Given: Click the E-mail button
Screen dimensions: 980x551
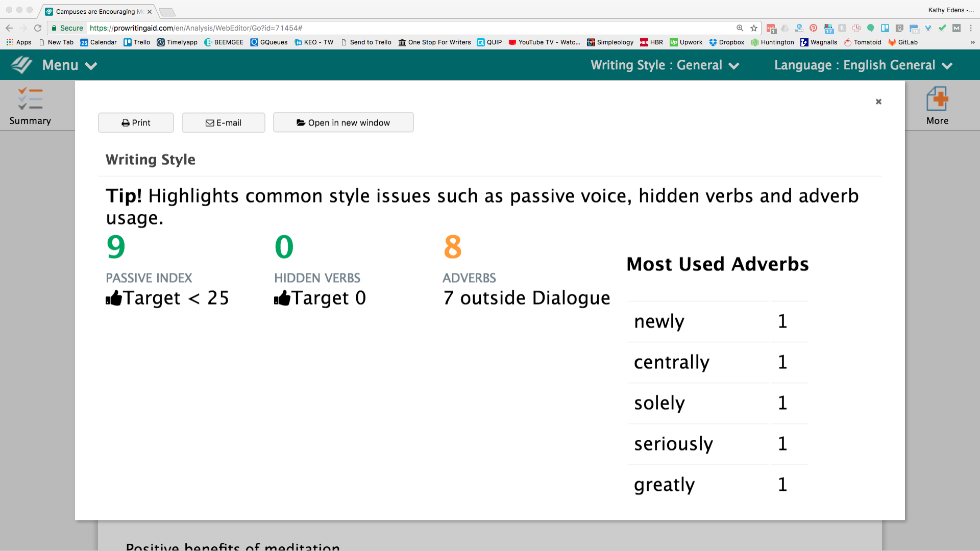Looking at the screenshot, I should (x=223, y=123).
